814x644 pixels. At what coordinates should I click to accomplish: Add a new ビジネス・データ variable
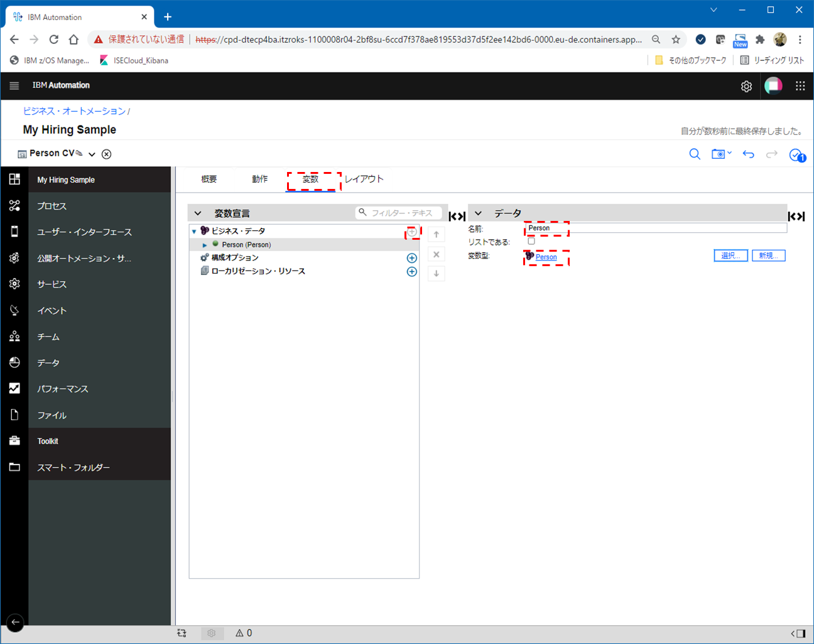point(412,232)
